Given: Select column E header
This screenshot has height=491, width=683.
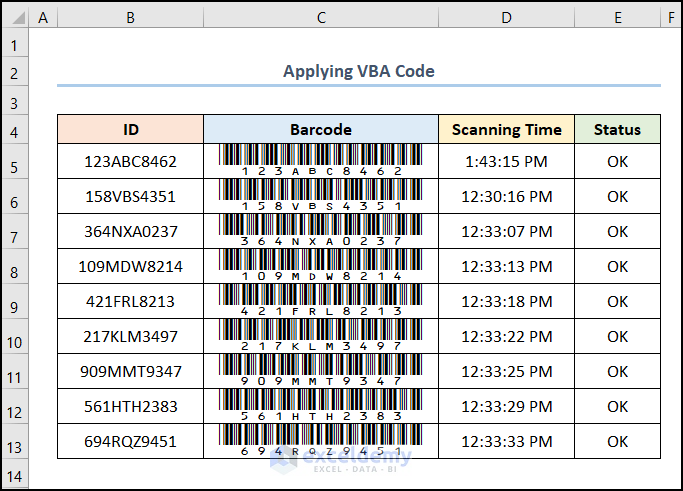Looking at the screenshot, I should [617, 18].
